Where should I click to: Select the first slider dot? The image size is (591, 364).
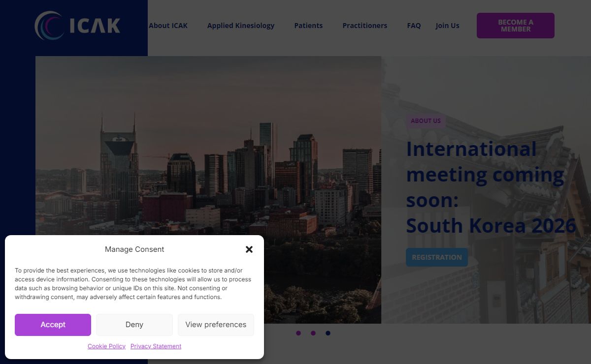tap(298, 333)
